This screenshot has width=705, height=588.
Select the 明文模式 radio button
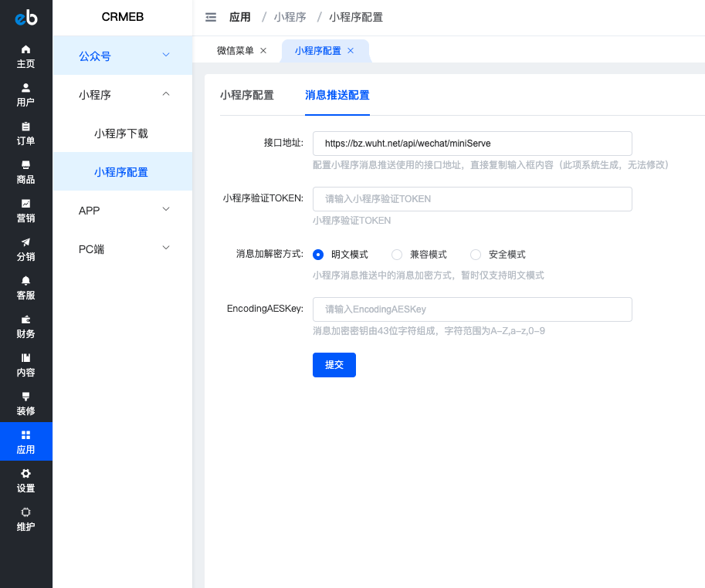pos(318,255)
